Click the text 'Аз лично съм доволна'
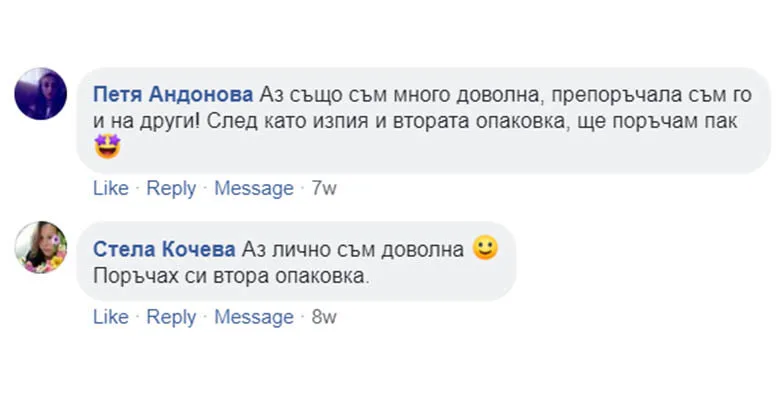 point(353,249)
